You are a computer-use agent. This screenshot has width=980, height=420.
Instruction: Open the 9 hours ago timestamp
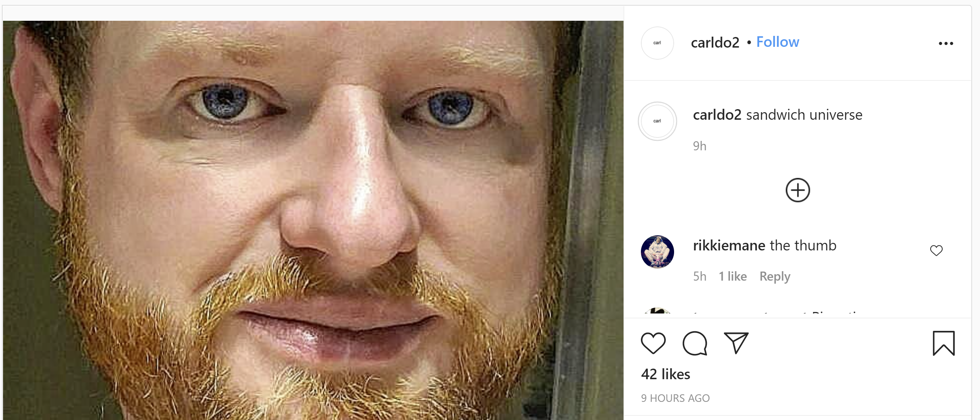[x=675, y=398]
